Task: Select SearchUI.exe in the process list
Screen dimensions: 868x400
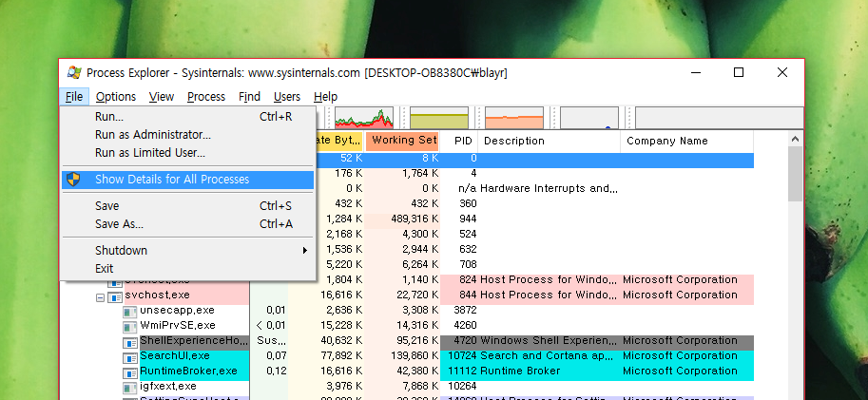Action: (175, 355)
